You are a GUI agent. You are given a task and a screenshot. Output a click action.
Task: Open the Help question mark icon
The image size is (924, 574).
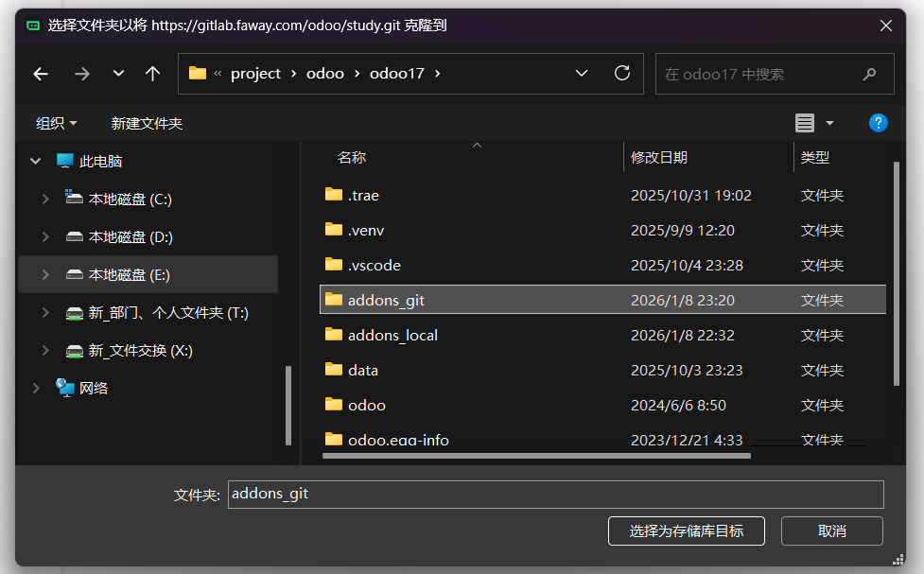coord(878,123)
